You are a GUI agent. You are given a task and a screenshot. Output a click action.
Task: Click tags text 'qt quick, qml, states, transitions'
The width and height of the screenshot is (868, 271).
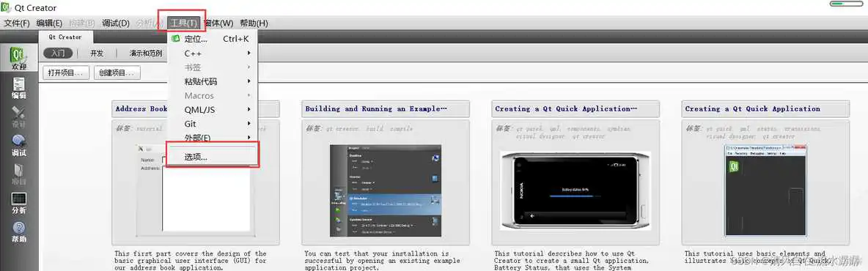(x=763, y=128)
